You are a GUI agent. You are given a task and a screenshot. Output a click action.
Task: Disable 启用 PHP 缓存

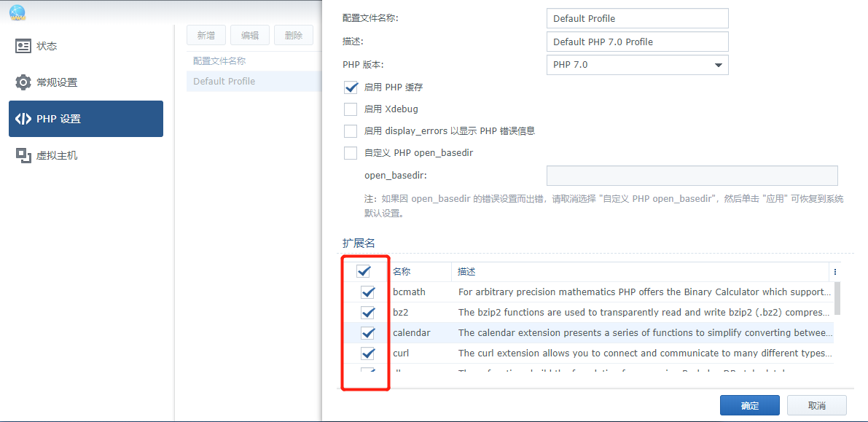pyautogui.click(x=351, y=87)
